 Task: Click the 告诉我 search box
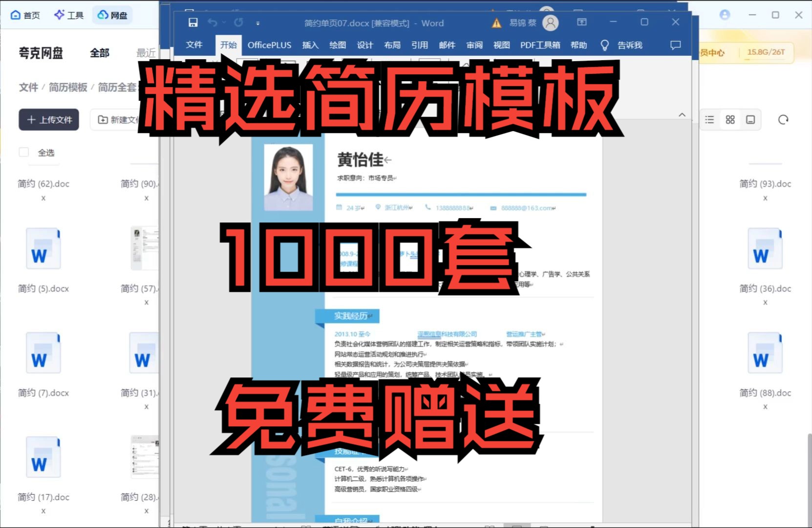tap(630, 45)
